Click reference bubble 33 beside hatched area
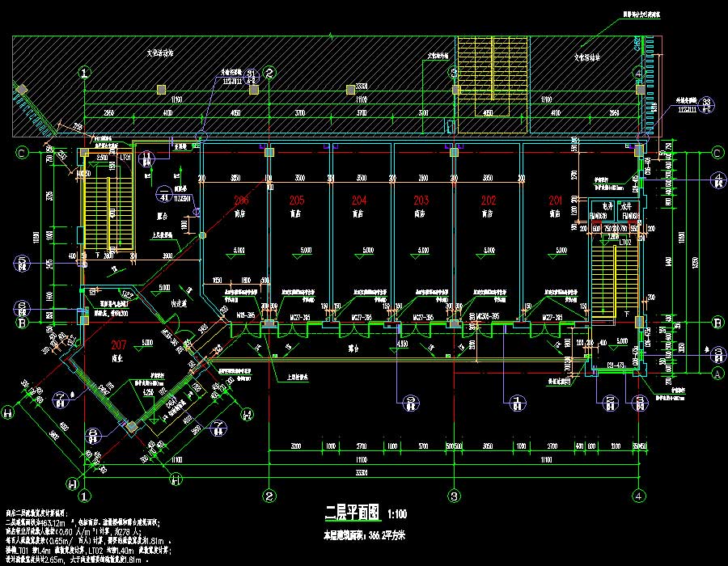The width and height of the screenshot is (728, 566). click(x=706, y=105)
